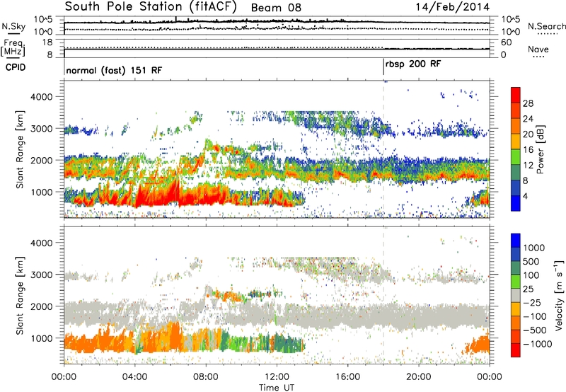Click the "Power [dB]" colorbar label
This screenshot has width=566, height=392.
point(541,149)
